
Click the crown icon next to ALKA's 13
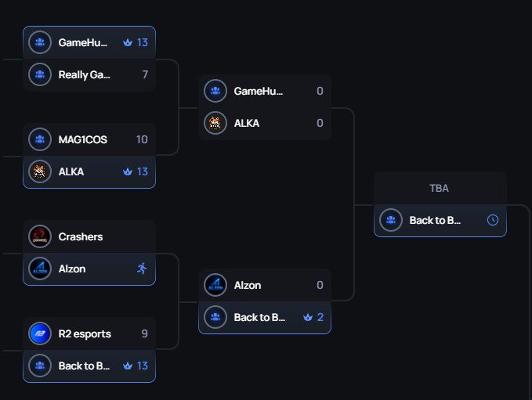click(128, 171)
